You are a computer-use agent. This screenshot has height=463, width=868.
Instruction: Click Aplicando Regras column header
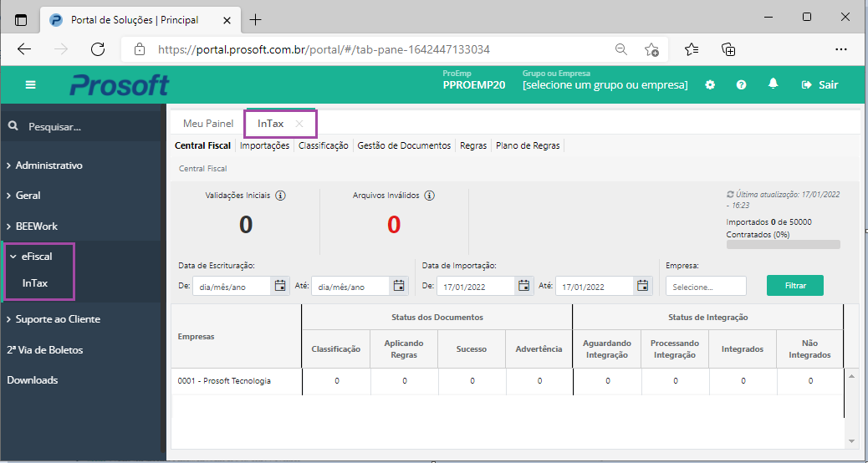[x=404, y=349]
